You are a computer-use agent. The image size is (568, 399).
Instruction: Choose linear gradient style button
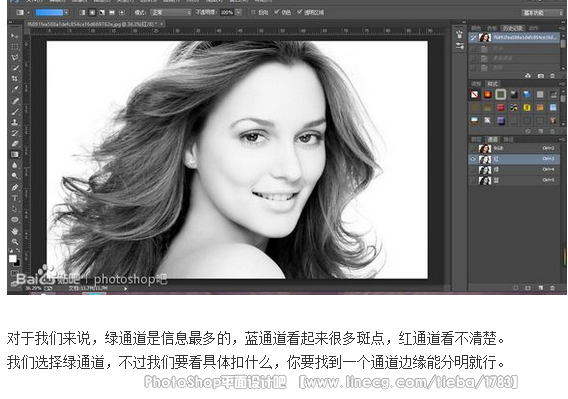click(82, 12)
